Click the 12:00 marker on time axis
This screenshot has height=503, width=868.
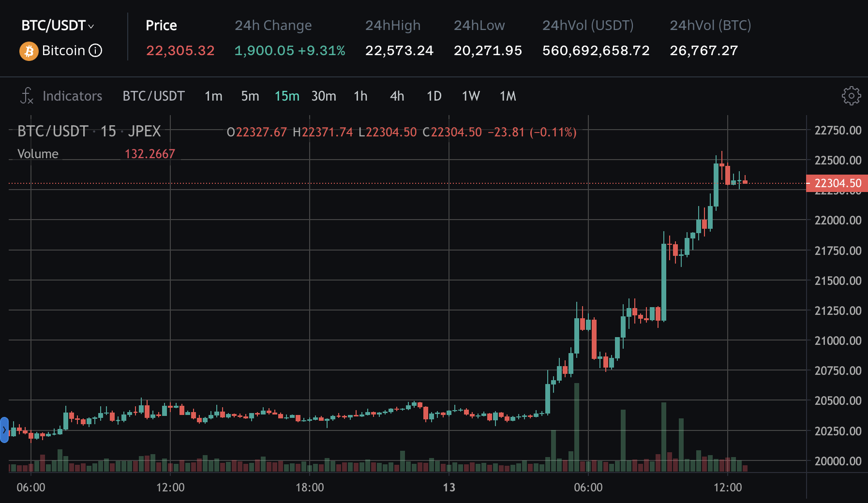[170, 487]
